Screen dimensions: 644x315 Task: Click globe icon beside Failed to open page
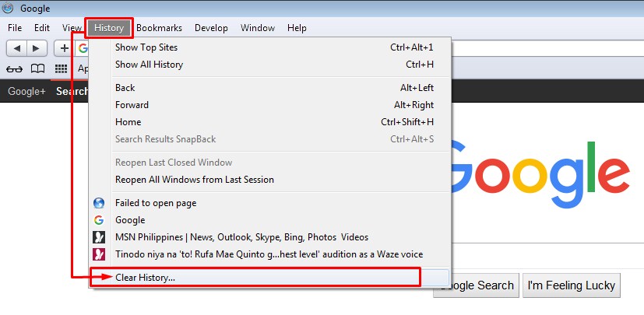click(99, 203)
